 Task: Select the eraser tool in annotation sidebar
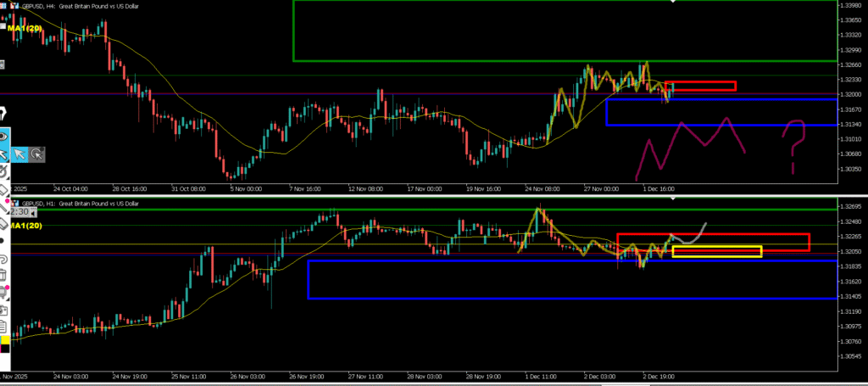pyautogui.click(x=4, y=190)
